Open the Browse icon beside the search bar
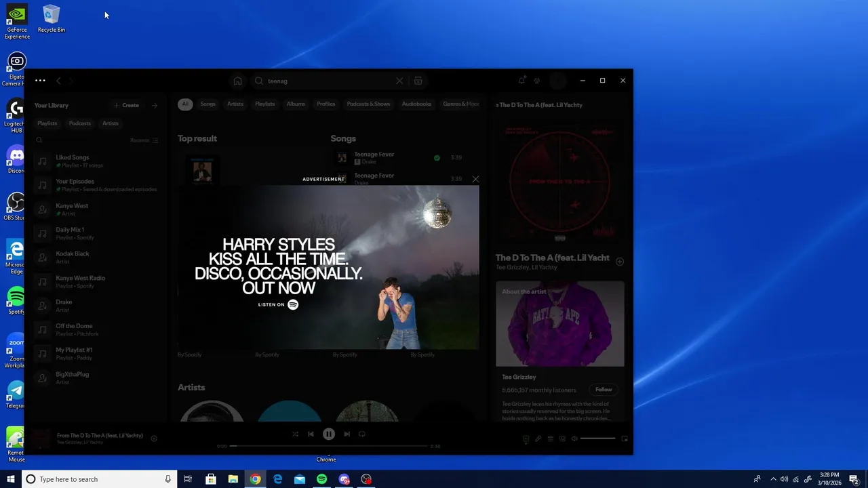Screen dimensions: 868x488 pyautogui.click(x=418, y=81)
